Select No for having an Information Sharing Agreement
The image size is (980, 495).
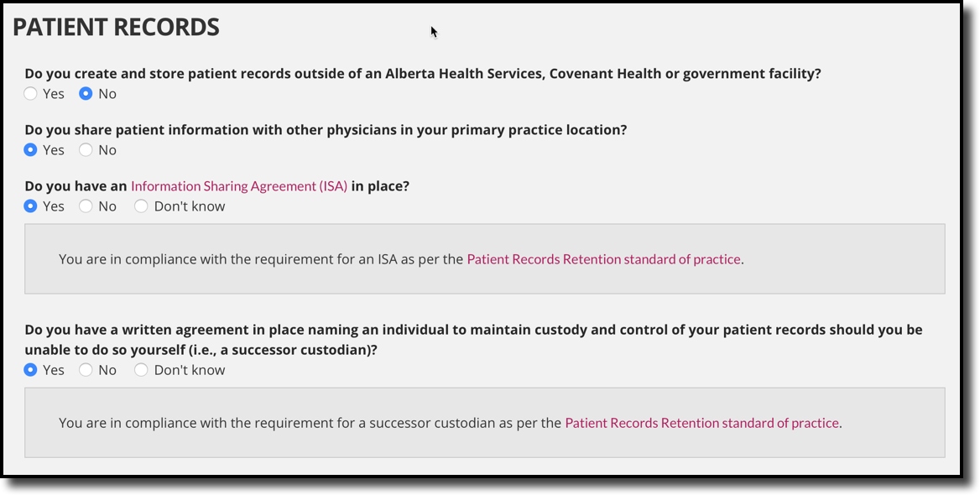(x=85, y=206)
